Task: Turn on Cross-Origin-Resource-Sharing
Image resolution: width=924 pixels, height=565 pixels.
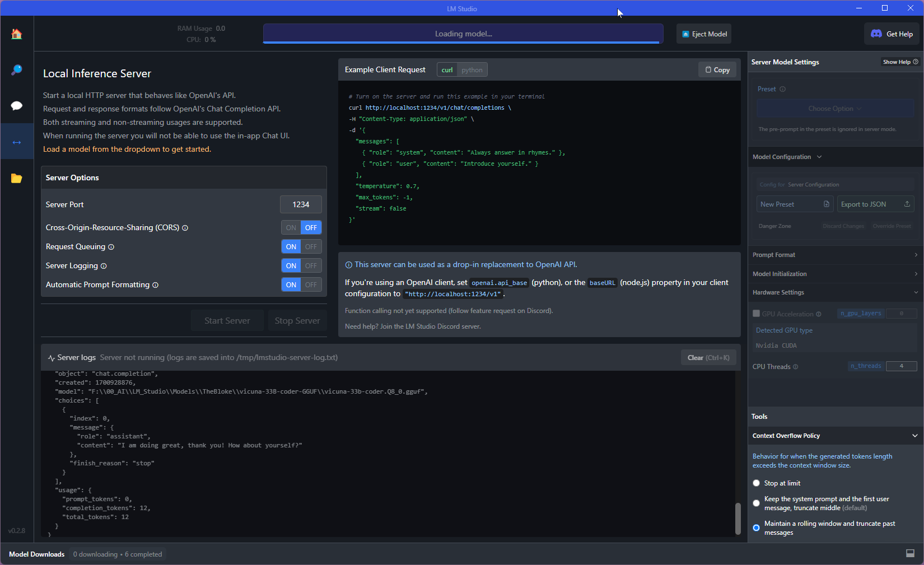Action: 291,228
